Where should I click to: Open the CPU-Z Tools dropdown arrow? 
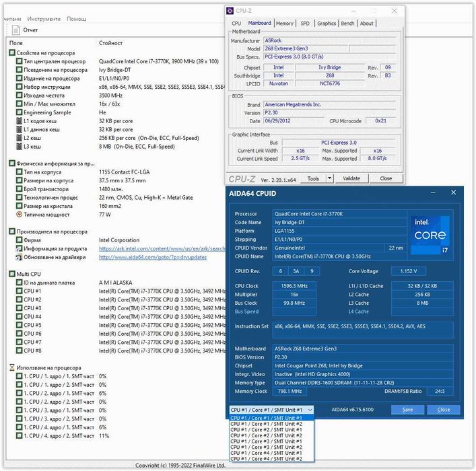coord(330,178)
